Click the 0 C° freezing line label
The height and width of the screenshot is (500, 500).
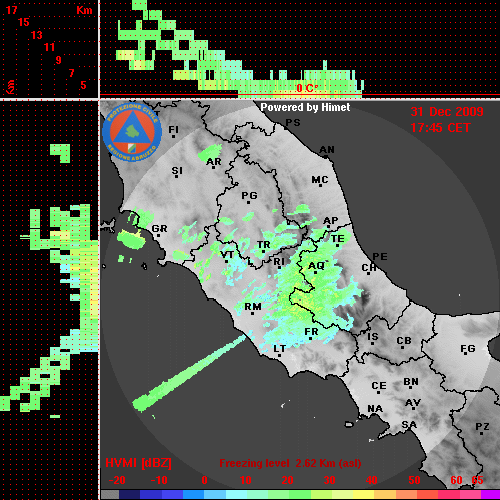(x=307, y=88)
